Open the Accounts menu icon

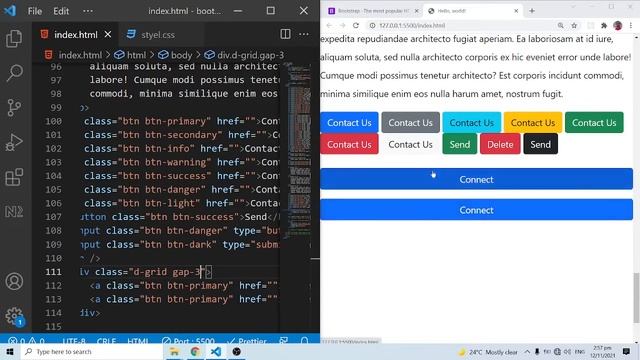(x=14, y=281)
